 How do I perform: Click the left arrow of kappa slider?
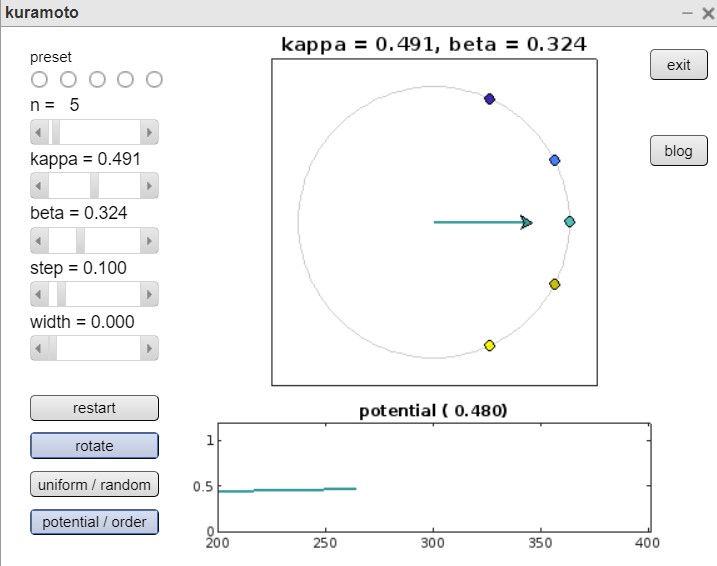(39, 186)
